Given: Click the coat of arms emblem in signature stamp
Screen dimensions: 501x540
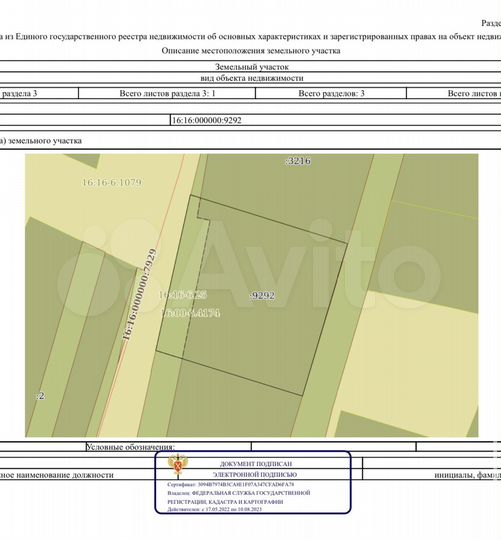Looking at the screenshot, I should point(178,465).
